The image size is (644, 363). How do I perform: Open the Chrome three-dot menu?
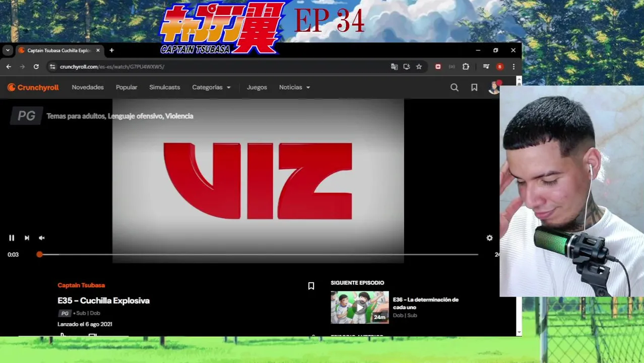[x=513, y=67]
